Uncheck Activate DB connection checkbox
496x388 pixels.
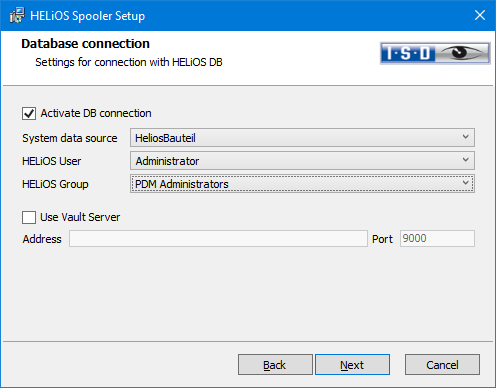click(29, 113)
